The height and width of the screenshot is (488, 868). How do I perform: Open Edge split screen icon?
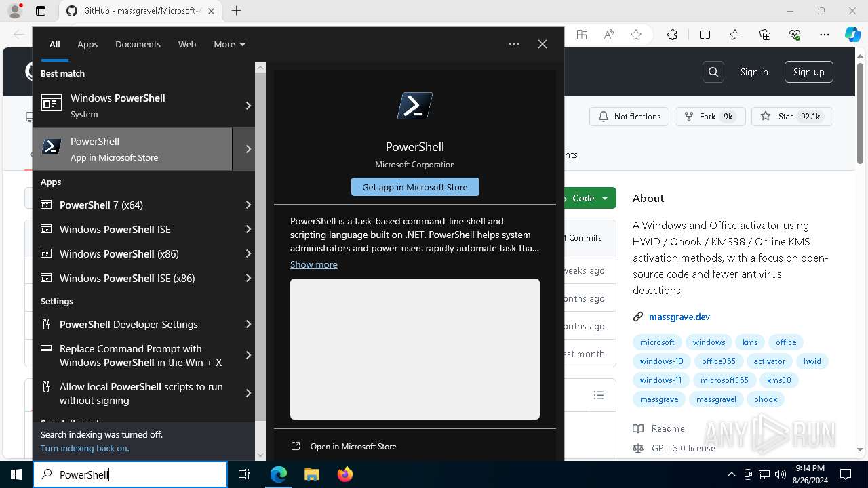point(705,35)
